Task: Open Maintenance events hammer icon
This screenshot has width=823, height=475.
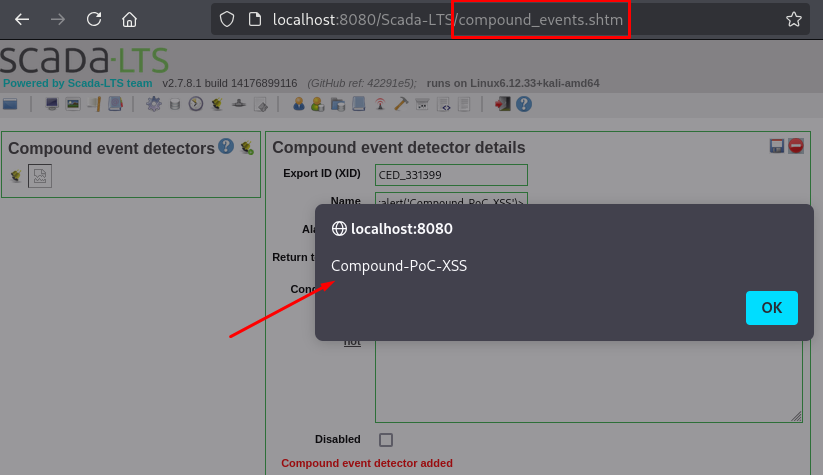Action: [x=401, y=104]
